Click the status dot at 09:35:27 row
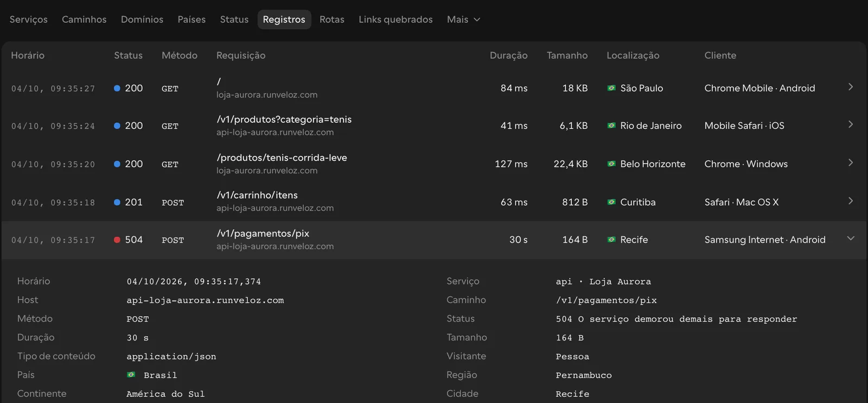The image size is (868, 403). 117,88
